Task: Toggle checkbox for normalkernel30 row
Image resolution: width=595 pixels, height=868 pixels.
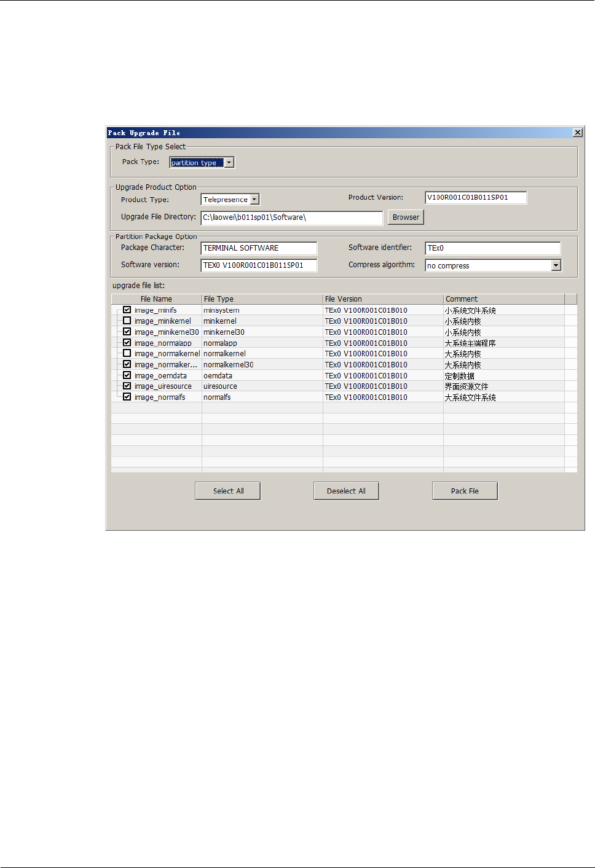Action: (127, 364)
